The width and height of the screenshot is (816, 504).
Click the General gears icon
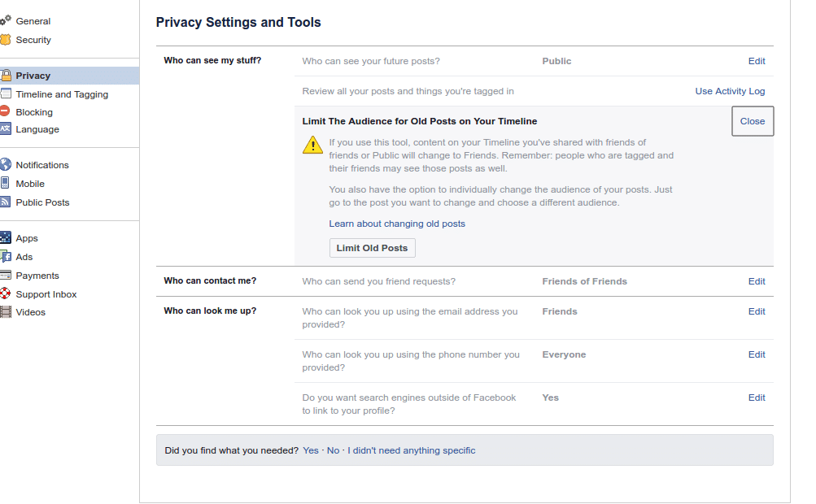(5, 20)
